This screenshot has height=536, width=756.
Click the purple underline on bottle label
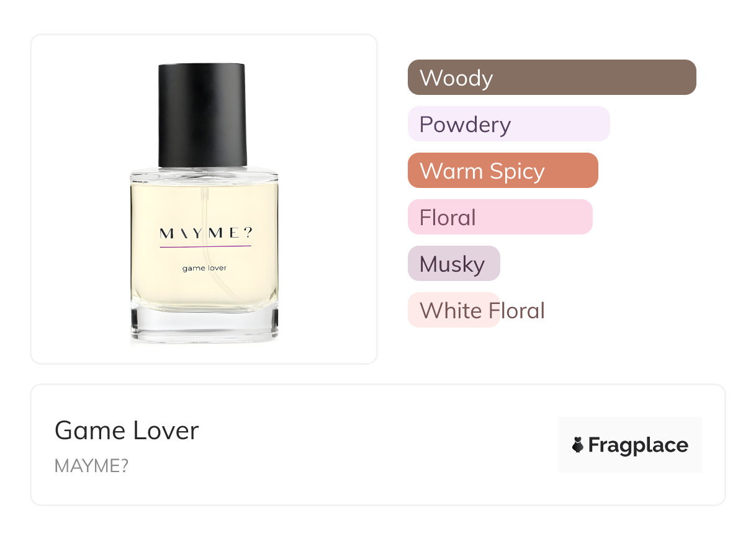coord(205,247)
